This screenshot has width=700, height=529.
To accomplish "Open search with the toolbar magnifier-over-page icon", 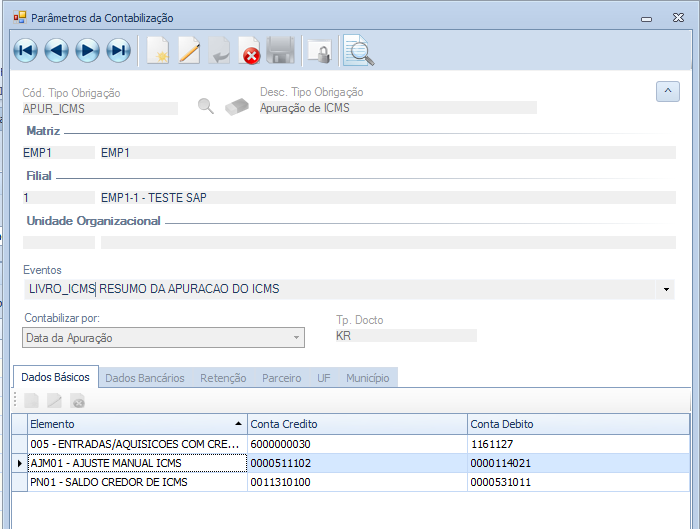I will (358, 51).
